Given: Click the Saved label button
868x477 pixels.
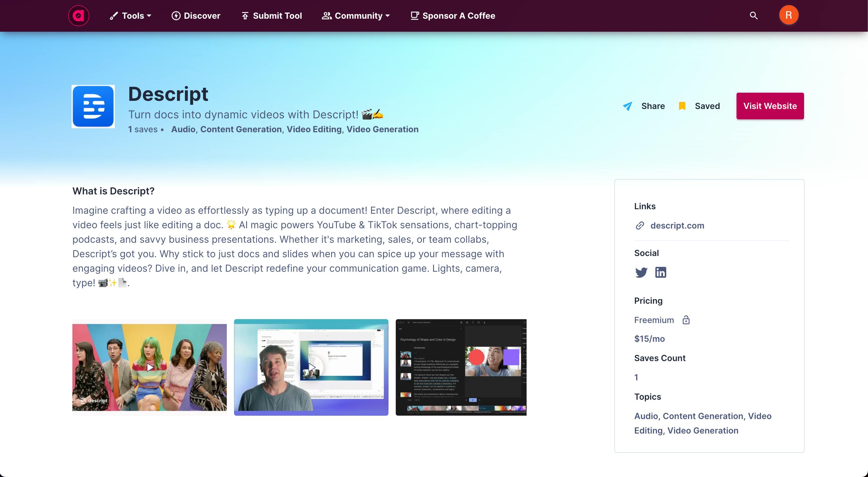Looking at the screenshot, I should [x=707, y=106].
